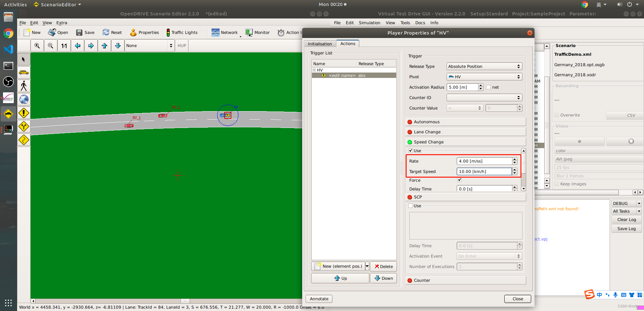
Task: Select the pointer selection tool
Action: (x=24, y=59)
